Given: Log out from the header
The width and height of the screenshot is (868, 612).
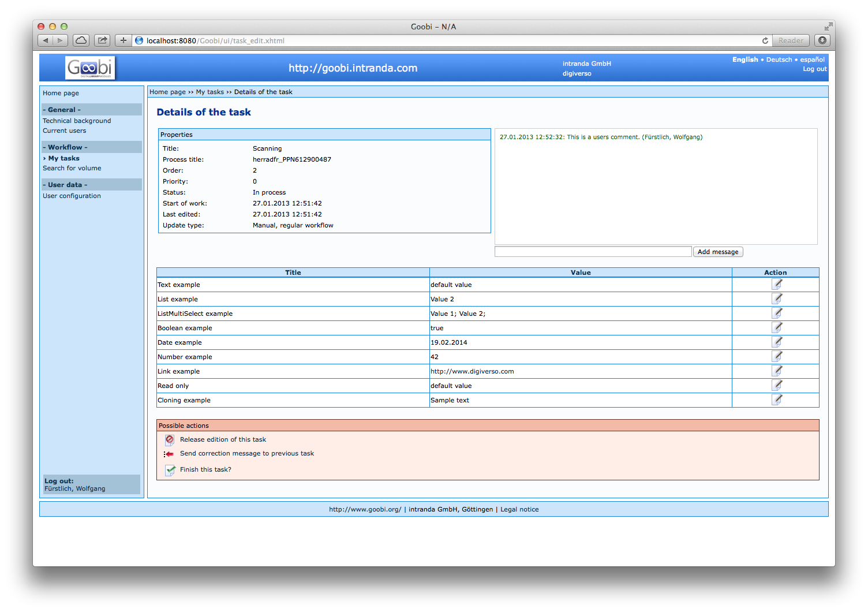Looking at the screenshot, I should tap(814, 69).
